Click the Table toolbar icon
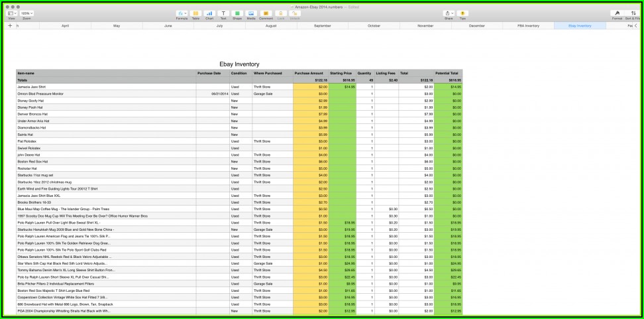The width and height of the screenshot is (644, 319). click(x=195, y=13)
